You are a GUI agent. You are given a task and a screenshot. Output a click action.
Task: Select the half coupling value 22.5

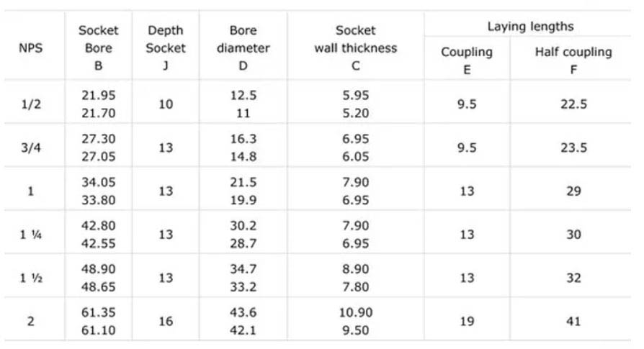pyautogui.click(x=573, y=104)
